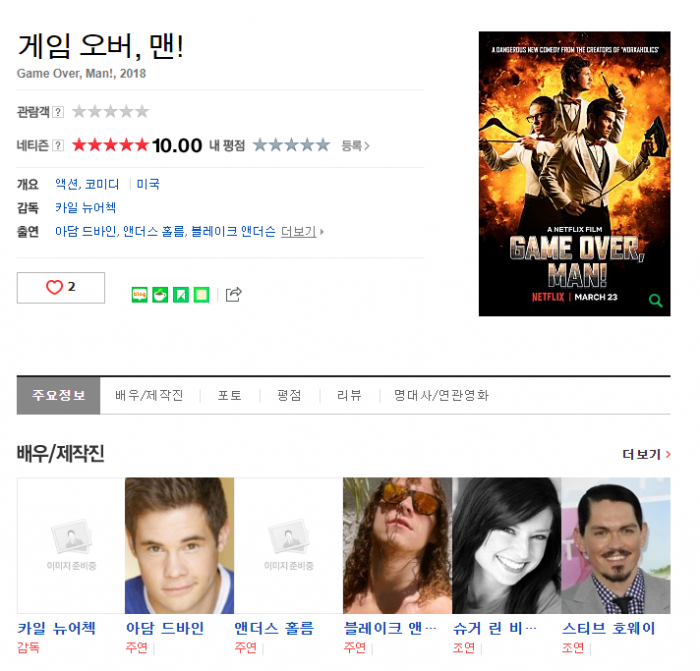Select the 명대사/연관영화 tab
The width and height of the screenshot is (700, 671).
tap(441, 395)
